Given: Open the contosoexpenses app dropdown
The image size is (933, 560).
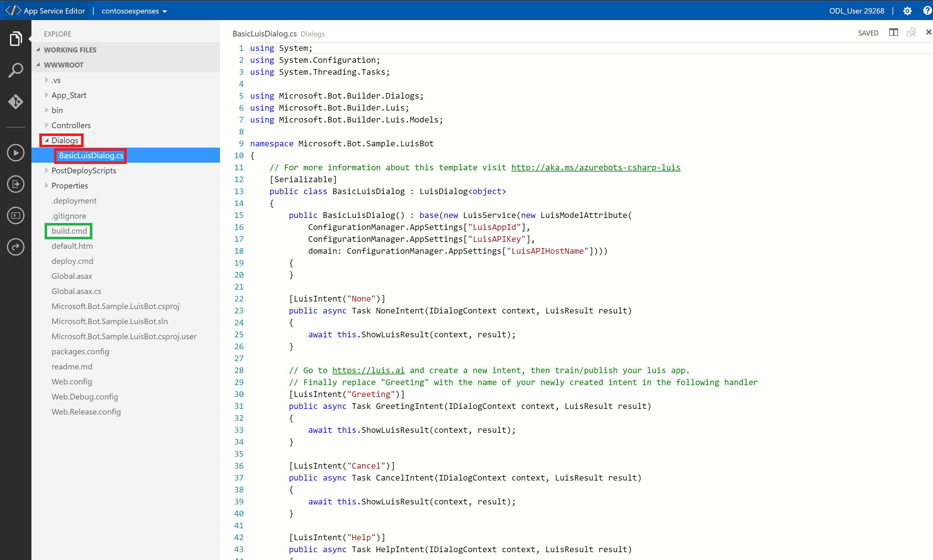Looking at the screenshot, I should [134, 11].
